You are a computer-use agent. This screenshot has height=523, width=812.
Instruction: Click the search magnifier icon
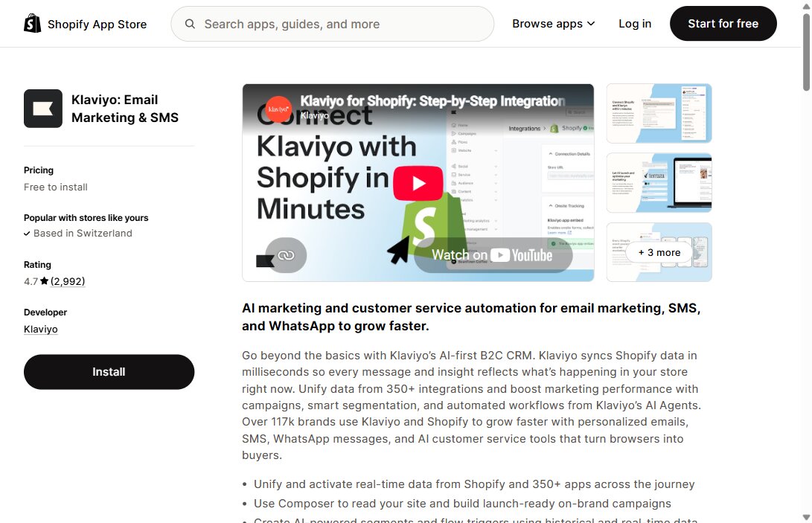click(x=190, y=24)
